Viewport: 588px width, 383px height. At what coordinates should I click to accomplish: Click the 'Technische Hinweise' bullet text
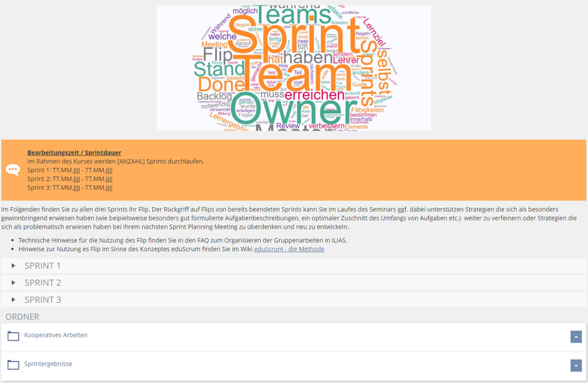(182, 240)
